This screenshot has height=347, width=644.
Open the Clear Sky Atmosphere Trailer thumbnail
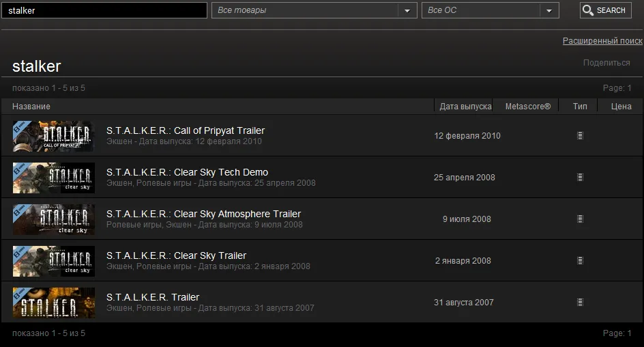(x=54, y=219)
